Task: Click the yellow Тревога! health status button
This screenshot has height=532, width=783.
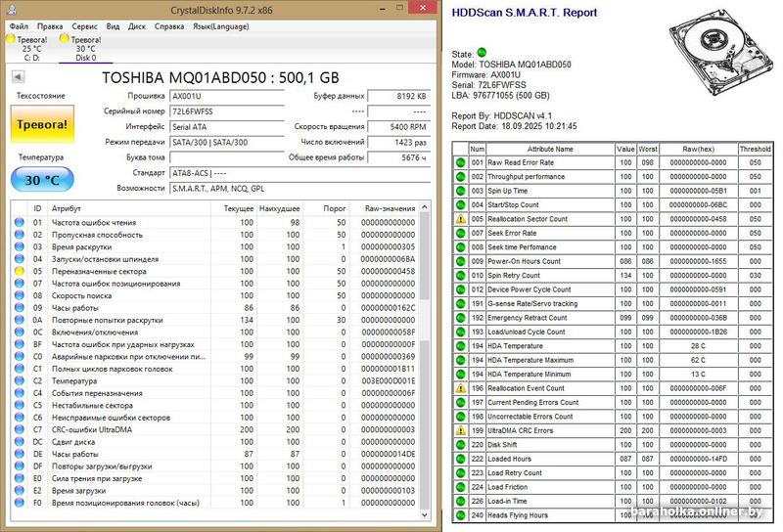Action: pos(42,124)
